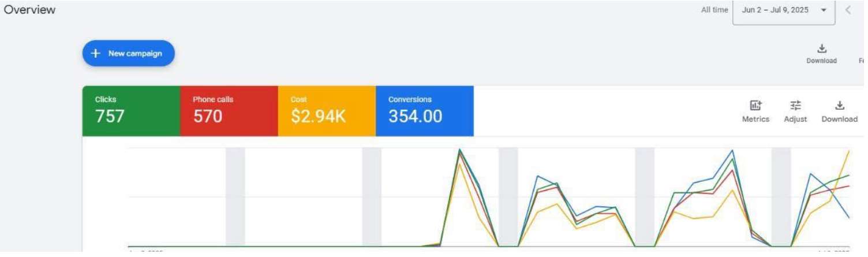Click the first gray shaded band on chart
The image size is (868, 257).
tap(235, 196)
